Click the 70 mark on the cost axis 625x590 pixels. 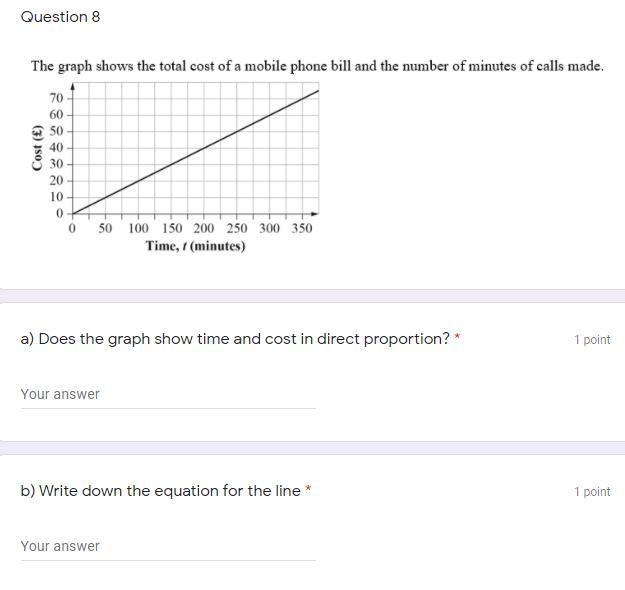coord(55,98)
